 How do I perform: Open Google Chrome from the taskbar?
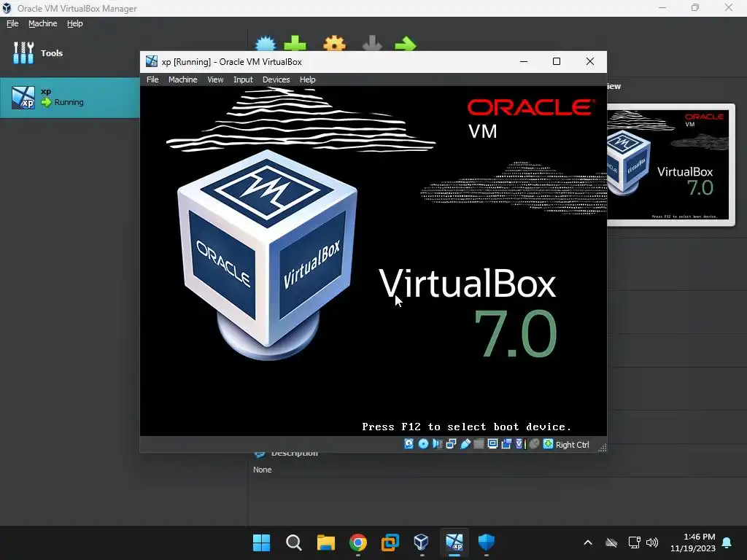357,542
